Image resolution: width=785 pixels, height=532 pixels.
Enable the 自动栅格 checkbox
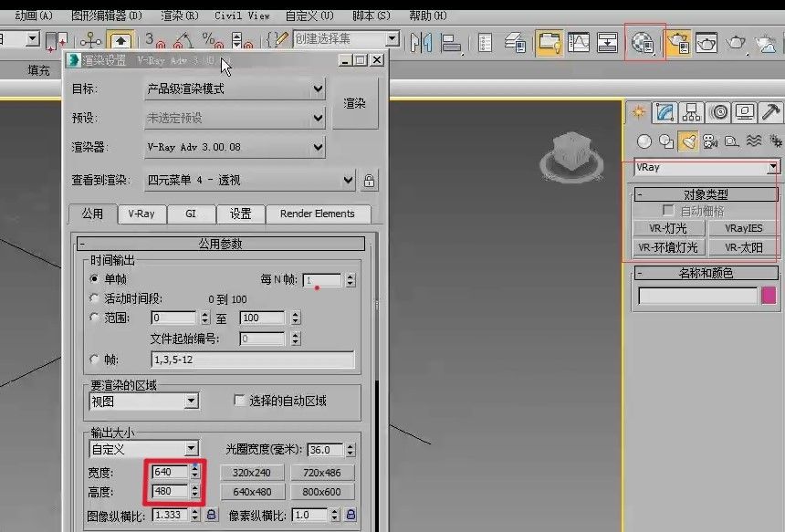tap(668, 209)
